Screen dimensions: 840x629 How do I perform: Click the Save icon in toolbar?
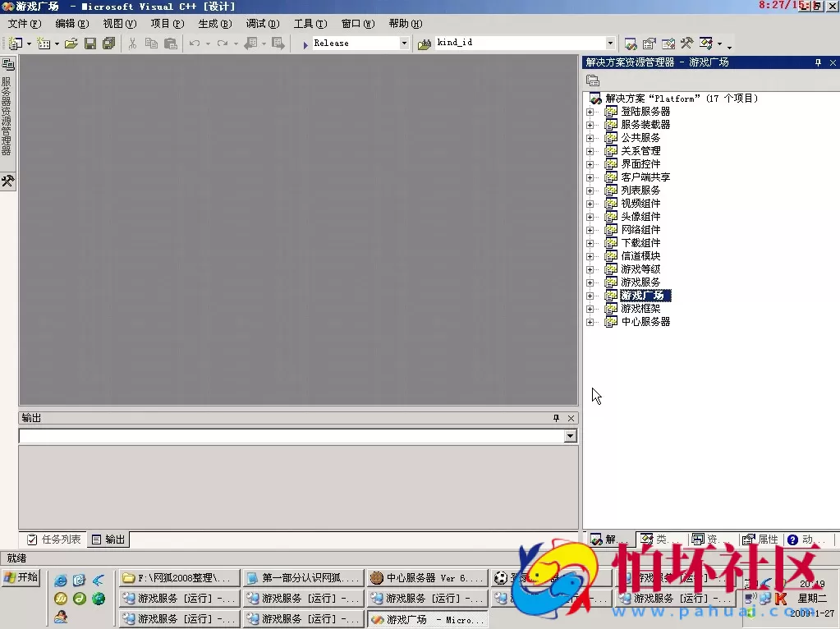[90, 44]
